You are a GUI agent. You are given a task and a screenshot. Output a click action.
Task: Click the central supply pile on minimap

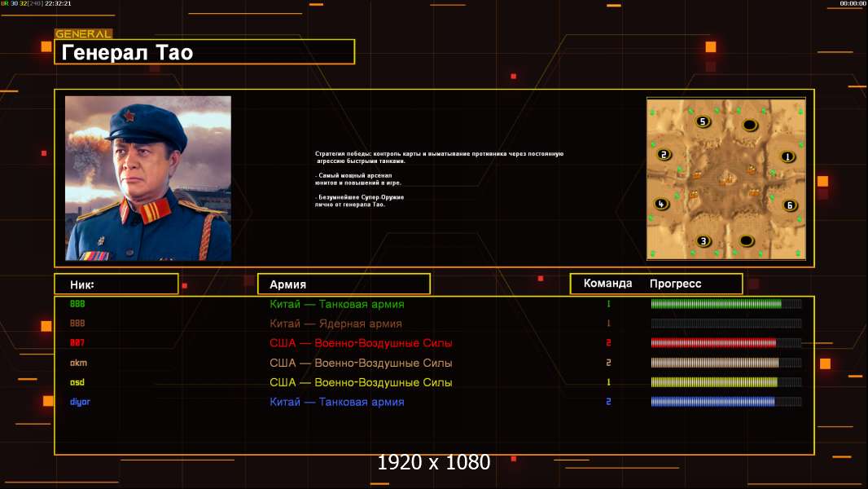727,178
